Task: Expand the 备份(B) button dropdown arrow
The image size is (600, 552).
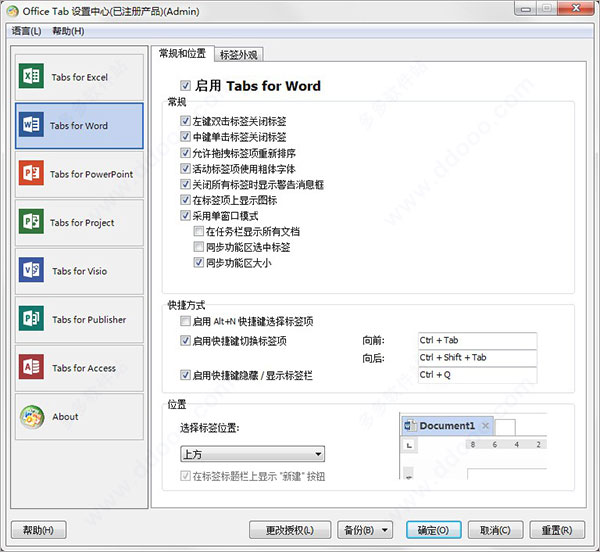Action: click(x=385, y=530)
